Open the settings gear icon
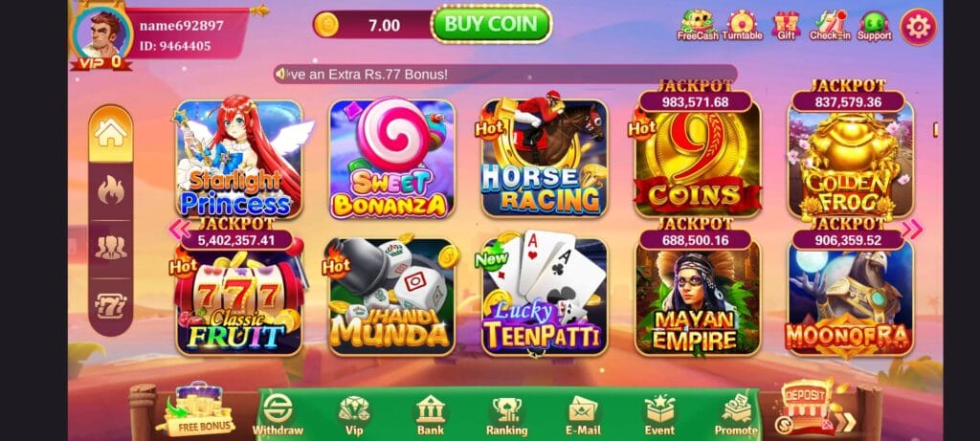 click(x=918, y=27)
